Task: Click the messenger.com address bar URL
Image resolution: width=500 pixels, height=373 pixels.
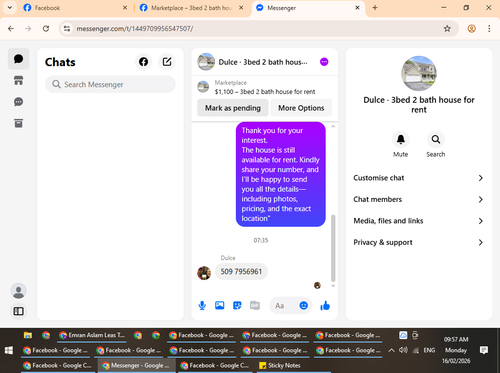Action: 135,29
